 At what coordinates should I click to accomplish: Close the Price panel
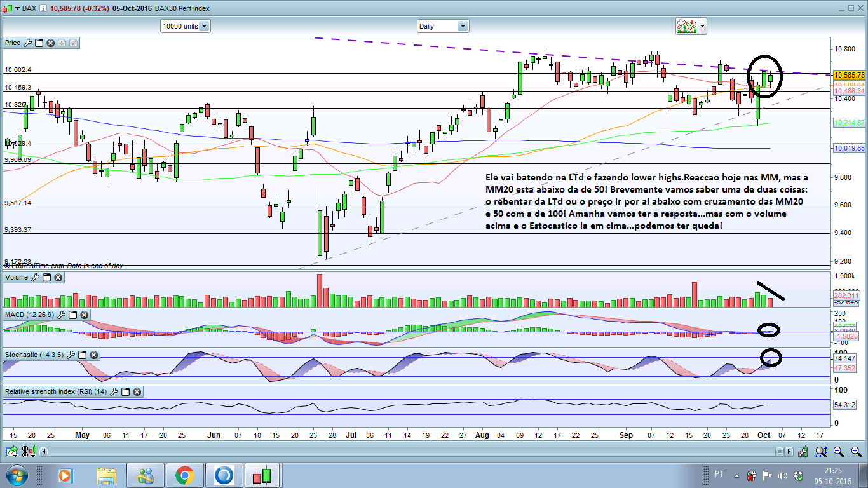pyautogui.click(x=50, y=43)
